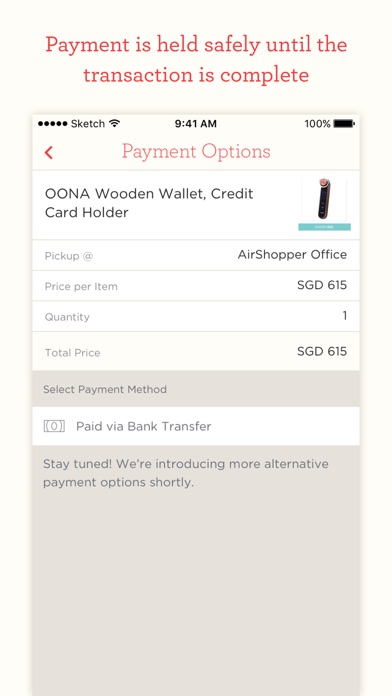Click the bank transfer cash icon

point(54,427)
